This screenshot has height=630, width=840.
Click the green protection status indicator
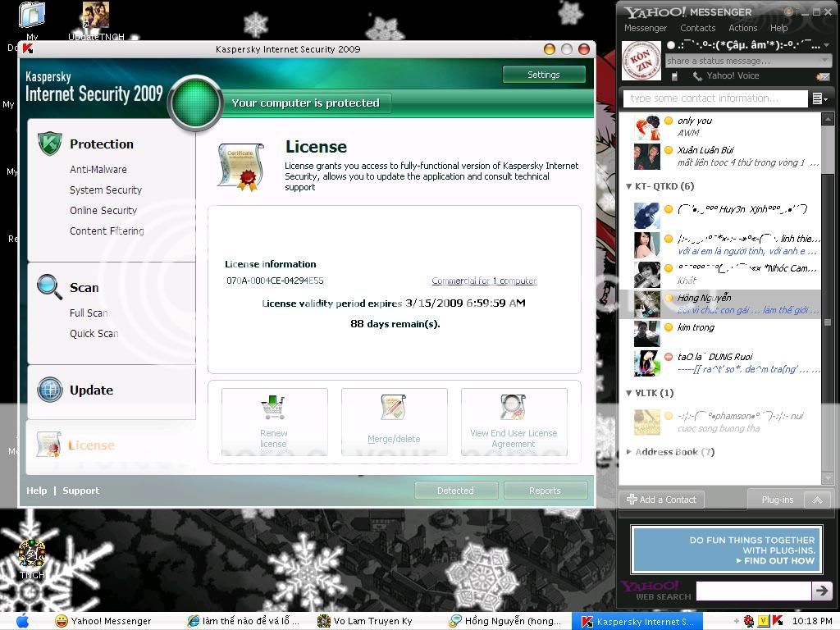(195, 103)
